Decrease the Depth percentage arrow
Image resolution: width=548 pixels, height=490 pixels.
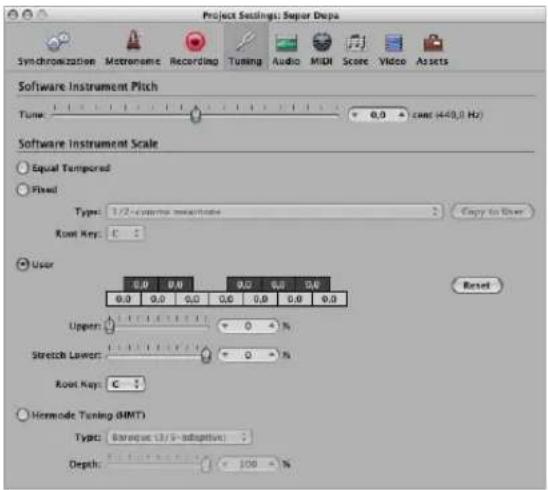click(x=225, y=464)
